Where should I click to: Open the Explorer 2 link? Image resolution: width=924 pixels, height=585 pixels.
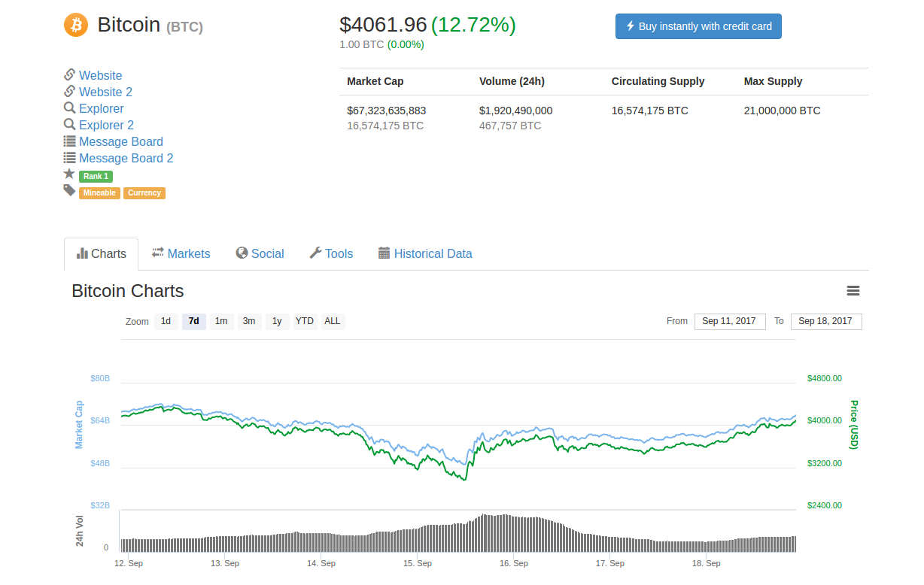[x=107, y=125]
